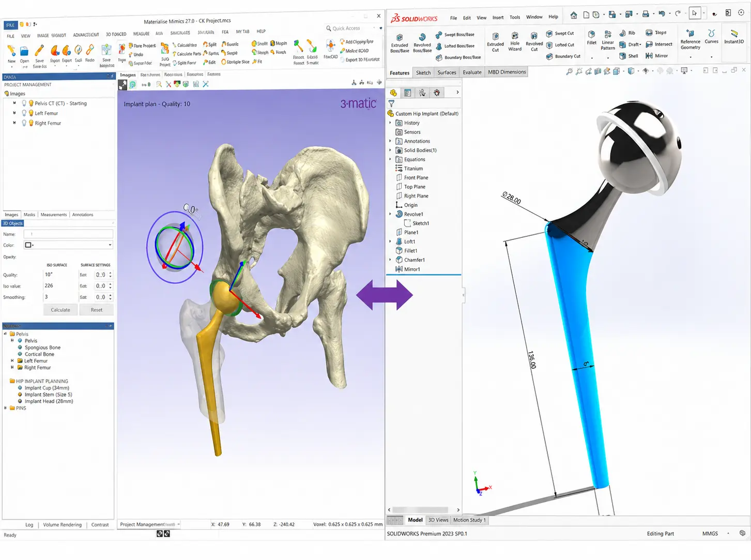The width and height of the screenshot is (751, 560).
Task: Click Extruded Boss/Base tool in SolidWorks
Action: tap(400, 43)
